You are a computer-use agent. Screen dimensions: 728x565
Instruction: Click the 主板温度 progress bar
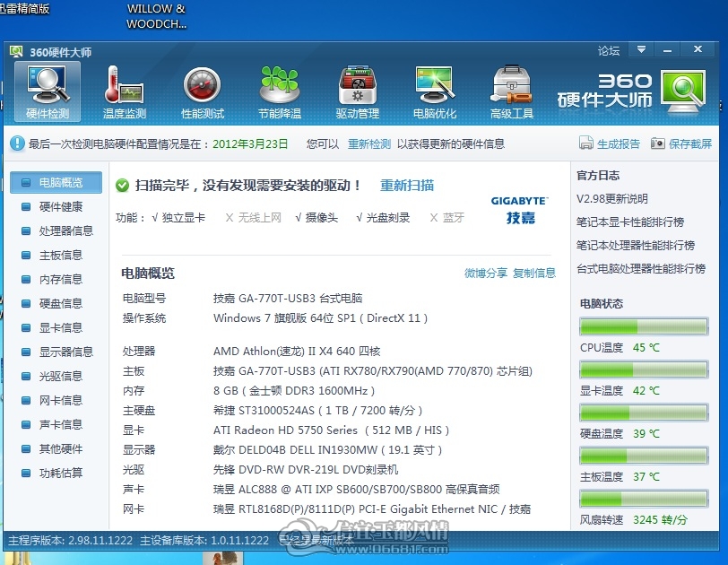tap(644, 456)
